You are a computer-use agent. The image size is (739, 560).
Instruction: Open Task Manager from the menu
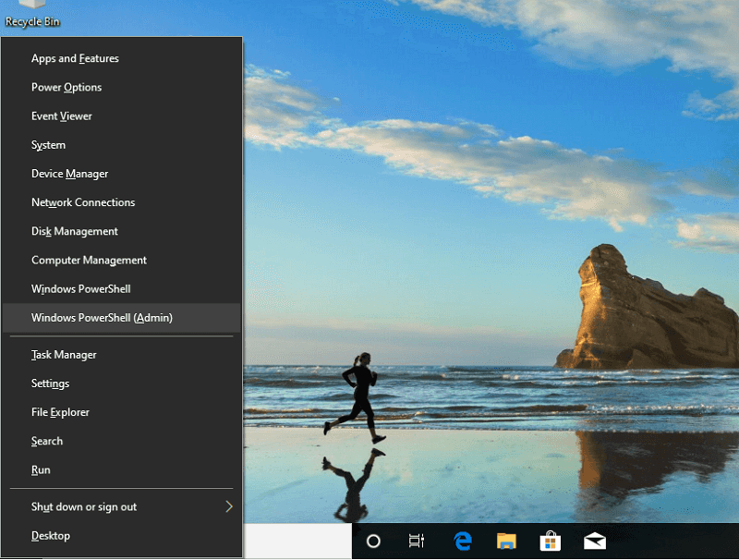point(64,355)
